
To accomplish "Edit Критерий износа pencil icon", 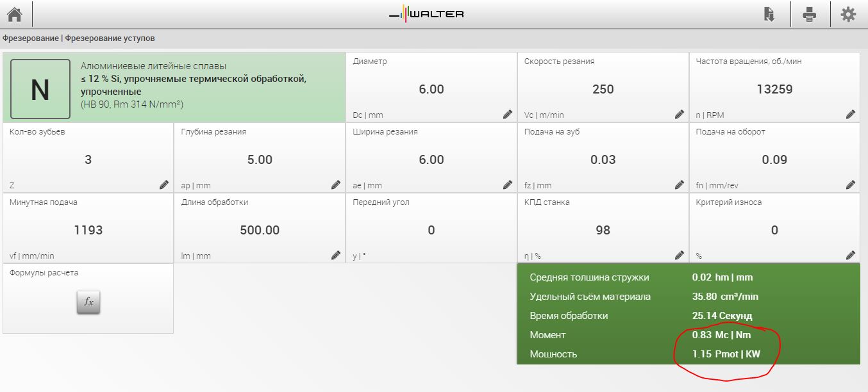I will (x=851, y=255).
